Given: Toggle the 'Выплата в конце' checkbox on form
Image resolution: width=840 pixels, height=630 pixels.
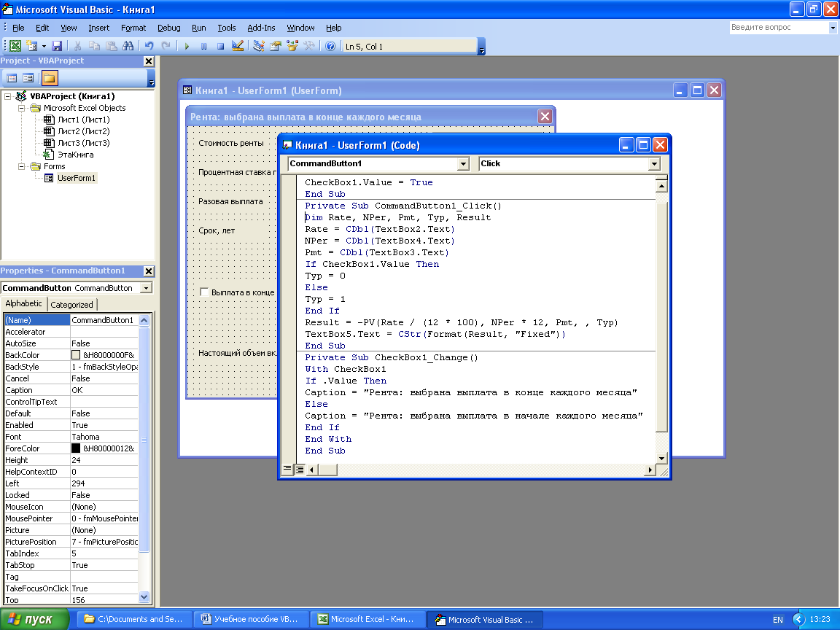Looking at the screenshot, I should (x=204, y=292).
